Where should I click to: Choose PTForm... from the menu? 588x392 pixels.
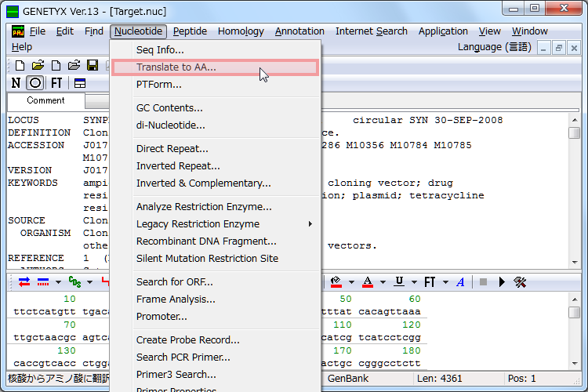pos(216,85)
